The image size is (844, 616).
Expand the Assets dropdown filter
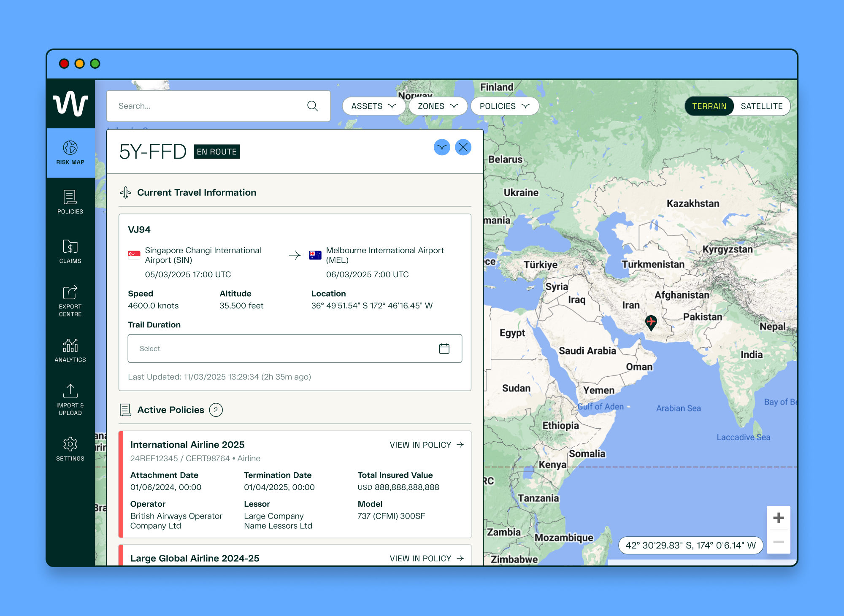373,106
